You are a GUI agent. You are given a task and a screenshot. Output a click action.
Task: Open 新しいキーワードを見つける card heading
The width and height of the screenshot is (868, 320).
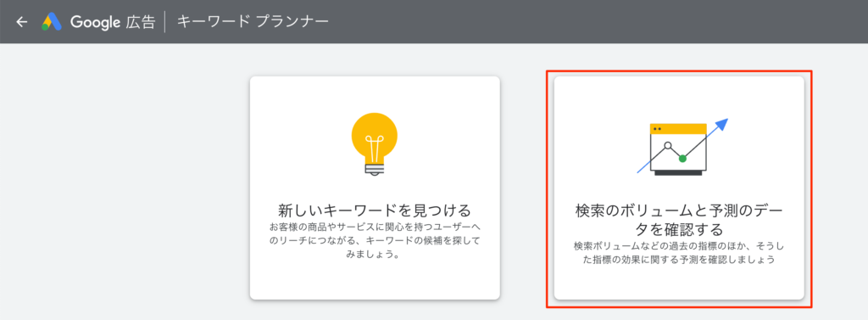coord(375,211)
